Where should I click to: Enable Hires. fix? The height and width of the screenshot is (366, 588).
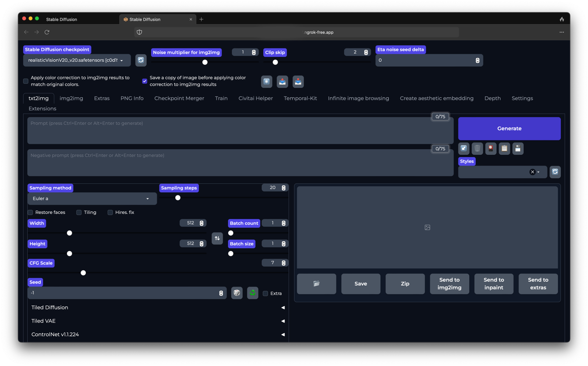[x=110, y=212]
